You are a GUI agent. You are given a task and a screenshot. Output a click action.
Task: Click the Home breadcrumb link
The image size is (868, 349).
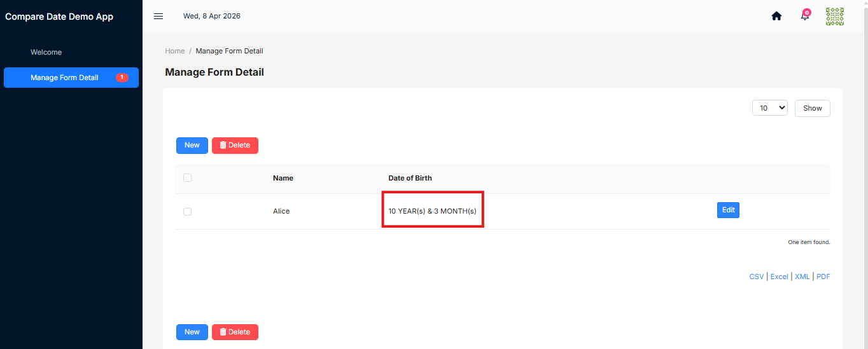tap(175, 51)
